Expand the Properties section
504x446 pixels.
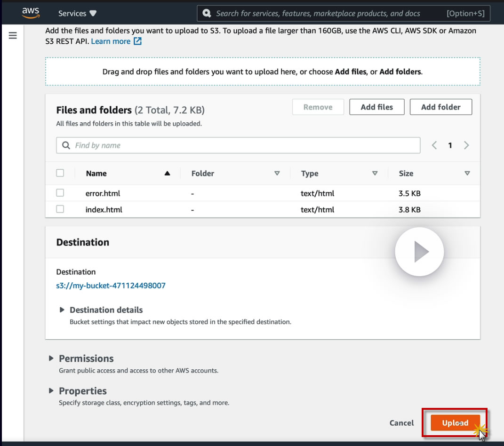click(x=51, y=391)
